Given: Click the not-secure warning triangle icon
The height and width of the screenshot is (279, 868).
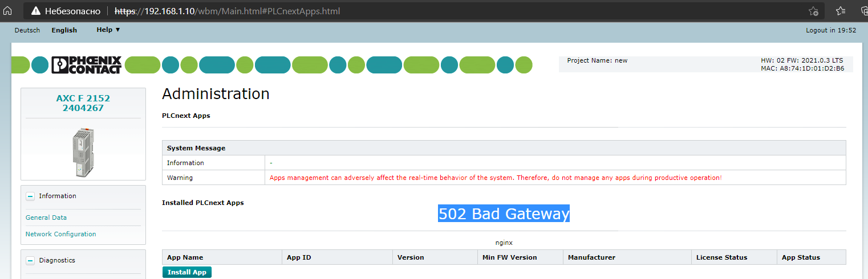Looking at the screenshot, I should (x=36, y=11).
